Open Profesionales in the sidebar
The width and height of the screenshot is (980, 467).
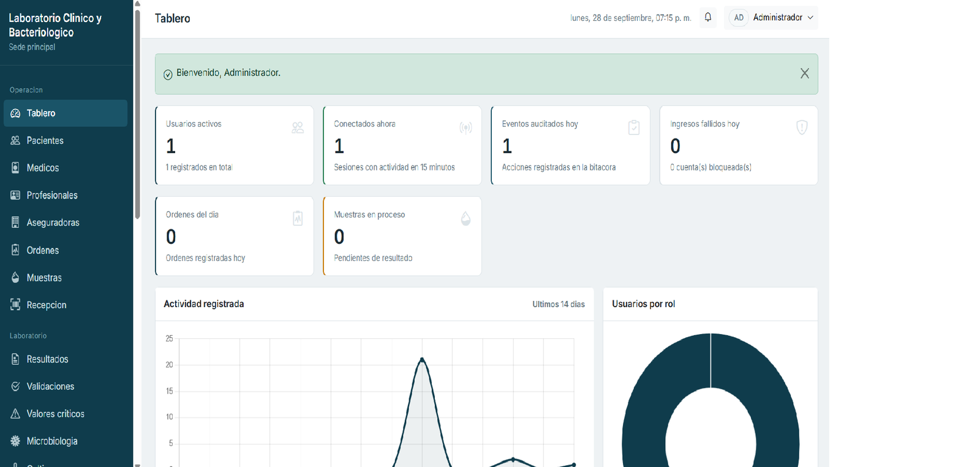66,195
